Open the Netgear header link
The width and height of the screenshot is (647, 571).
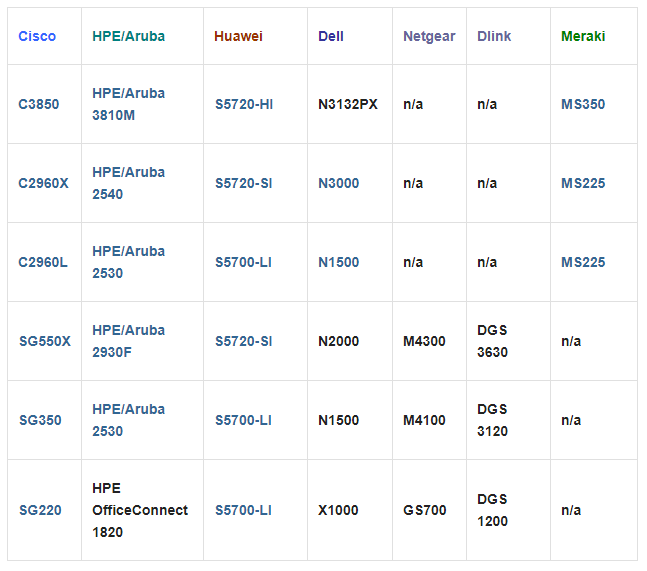click(x=429, y=36)
